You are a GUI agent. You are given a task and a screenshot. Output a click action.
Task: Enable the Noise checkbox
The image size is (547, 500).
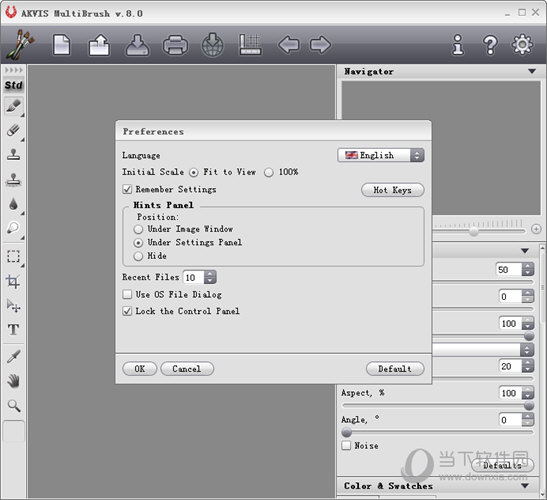tap(346, 446)
